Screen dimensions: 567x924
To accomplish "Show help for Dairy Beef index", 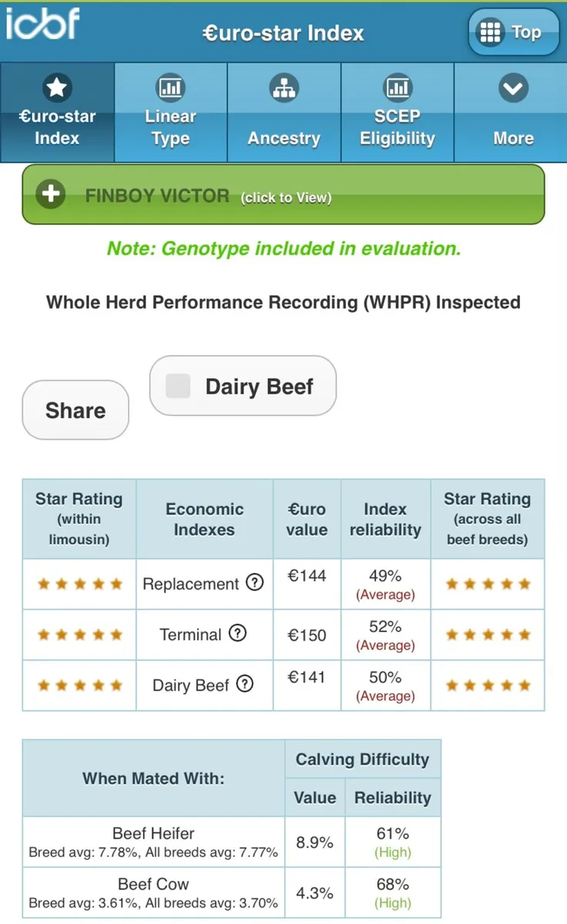I will 245,684.
